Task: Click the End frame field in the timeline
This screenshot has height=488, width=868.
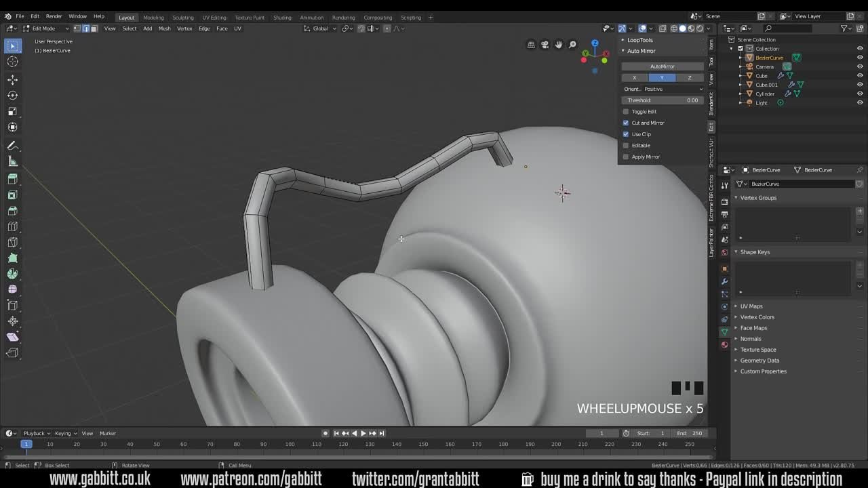Action: pos(690,433)
